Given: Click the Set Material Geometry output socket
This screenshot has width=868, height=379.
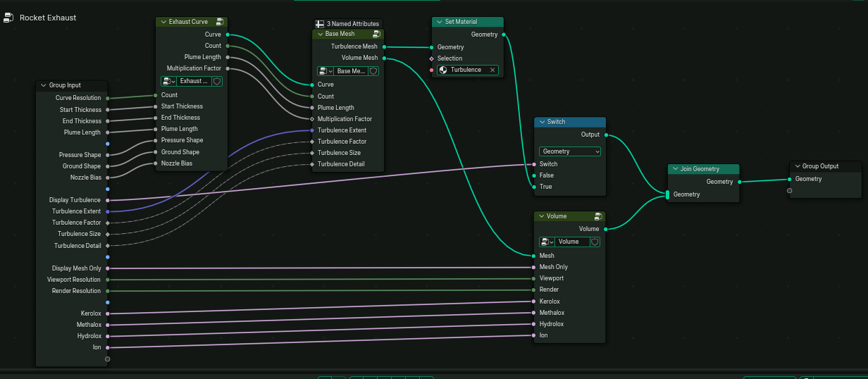Looking at the screenshot, I should tap(503, 34).
